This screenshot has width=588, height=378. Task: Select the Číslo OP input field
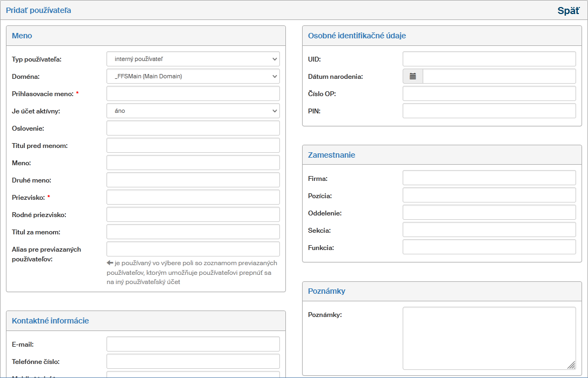tap(489, 93)
